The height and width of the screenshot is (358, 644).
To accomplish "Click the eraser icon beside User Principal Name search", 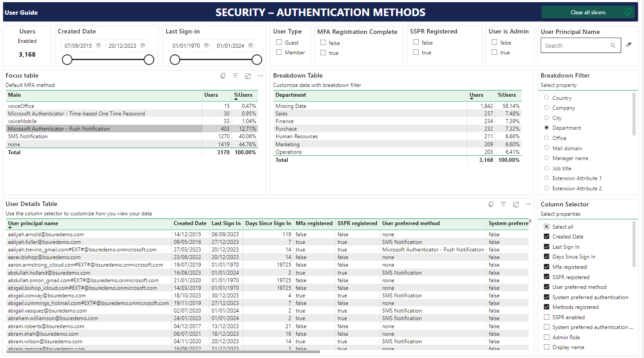I will pos(629,45).
